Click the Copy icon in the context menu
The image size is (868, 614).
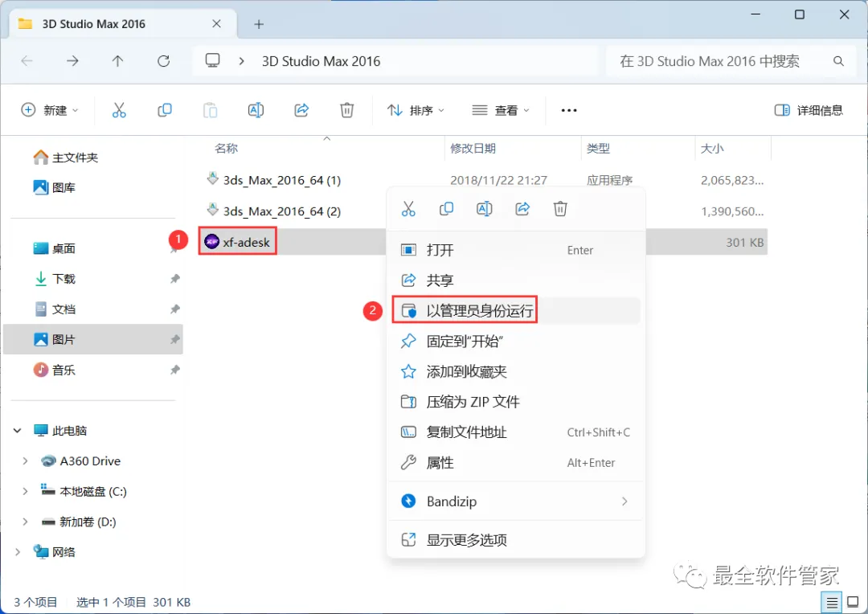446,209
